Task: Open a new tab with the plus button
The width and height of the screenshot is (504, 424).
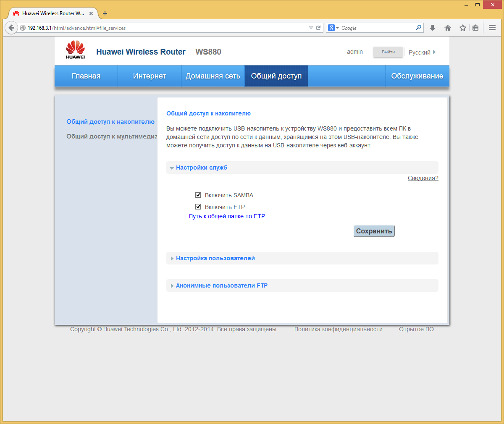Action: 105,13
